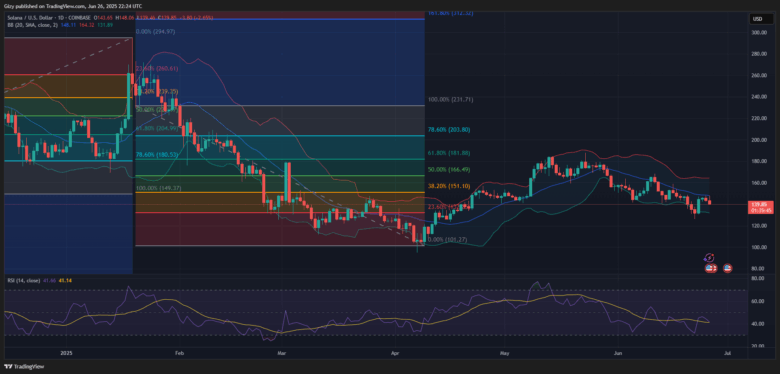Click the 300.00 mark on the price scale

[758, 32]
